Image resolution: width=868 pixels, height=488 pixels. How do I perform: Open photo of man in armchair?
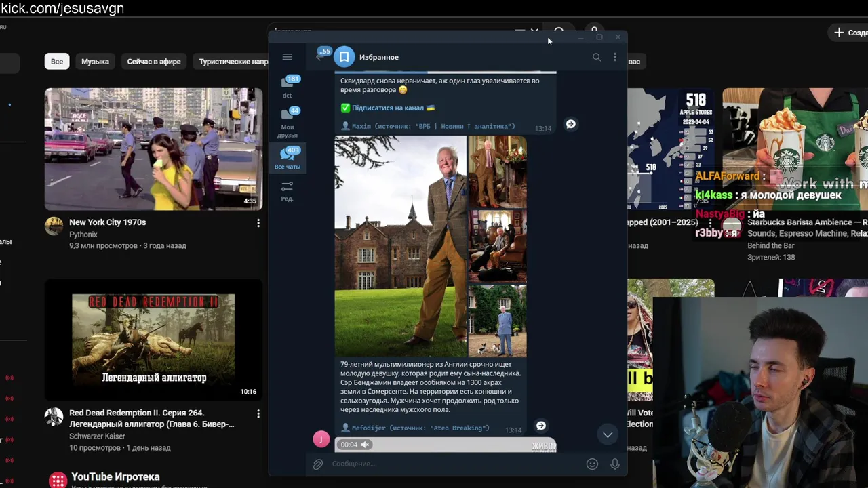point(497,245)
